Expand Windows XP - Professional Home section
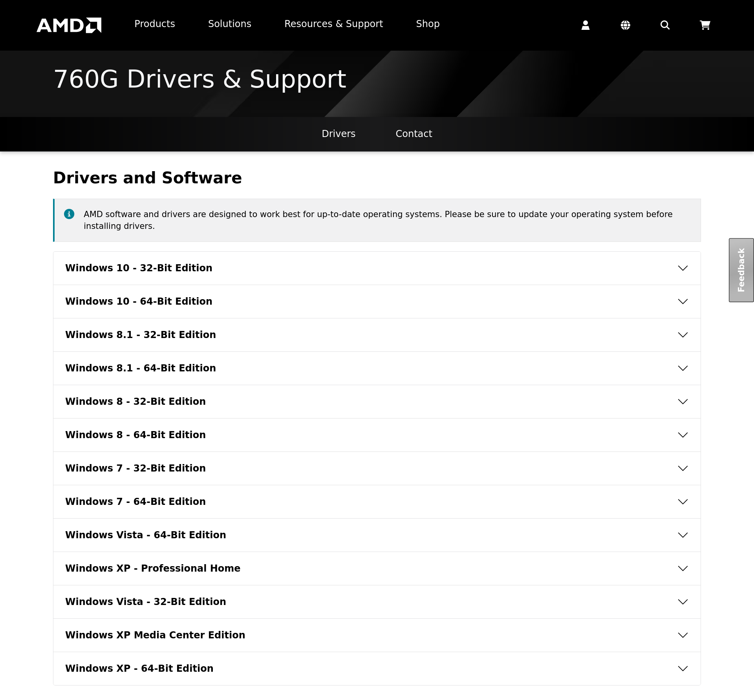This screenshot has height=700, width=754. click(x=153, y=568)
